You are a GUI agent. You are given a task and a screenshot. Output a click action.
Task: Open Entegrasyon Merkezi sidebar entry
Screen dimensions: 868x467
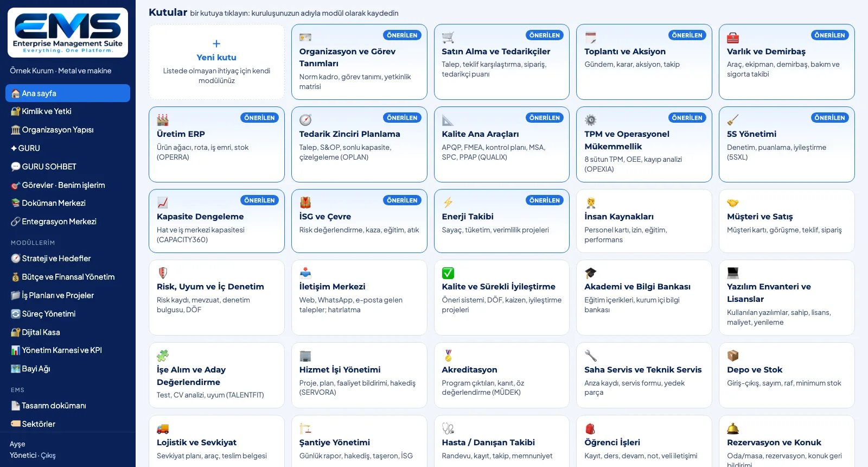click(68, 222)
